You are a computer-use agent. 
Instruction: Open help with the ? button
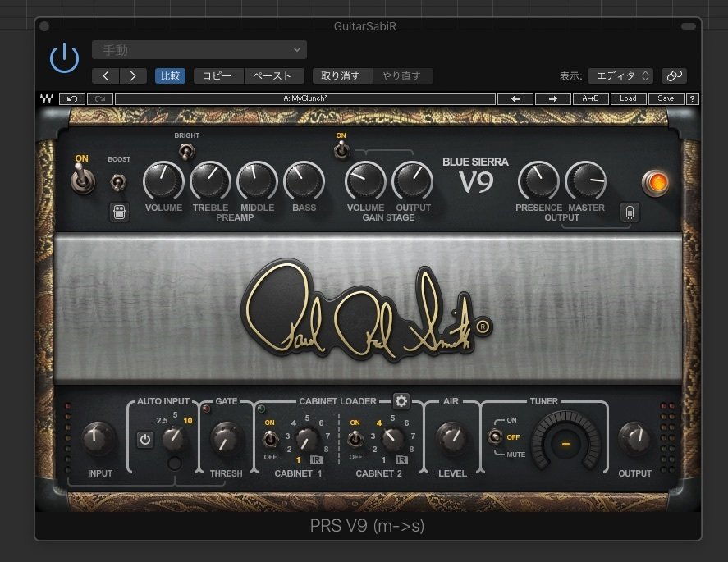[x=692, y=98]
